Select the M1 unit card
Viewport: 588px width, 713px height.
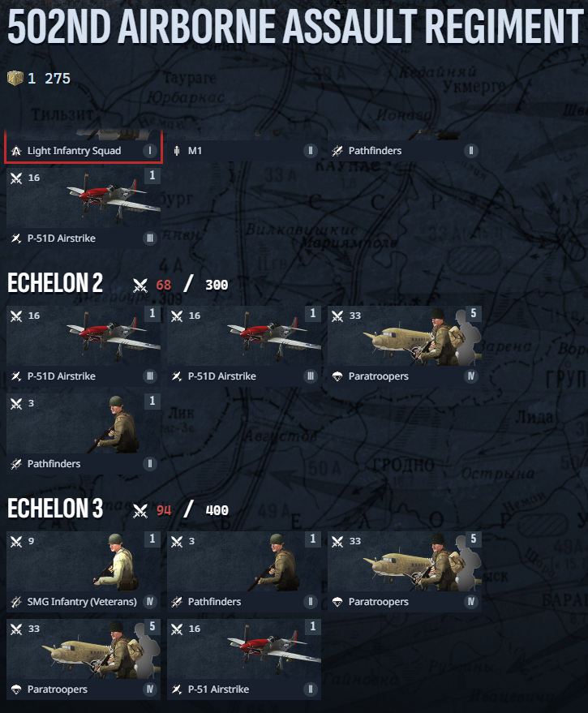tap(244, 146)
